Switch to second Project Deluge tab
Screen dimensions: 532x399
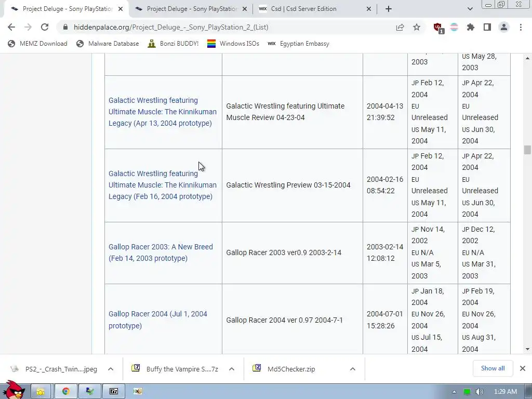point(191,9)
